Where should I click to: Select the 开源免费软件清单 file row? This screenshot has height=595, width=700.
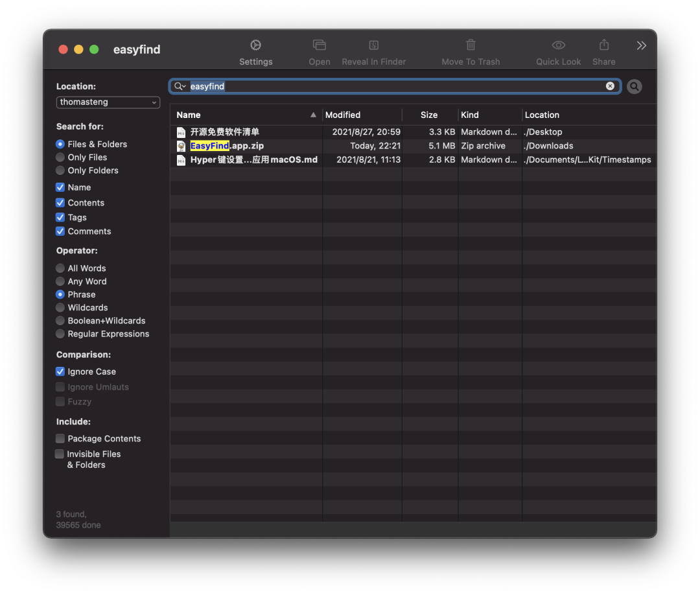225,132
